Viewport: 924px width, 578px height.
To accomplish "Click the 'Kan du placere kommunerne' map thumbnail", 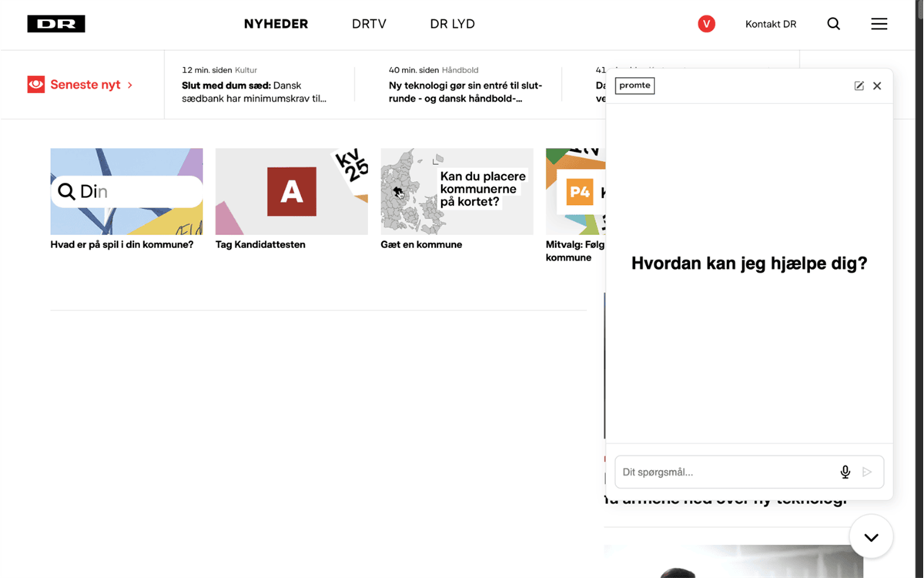I will click(457, 191).
